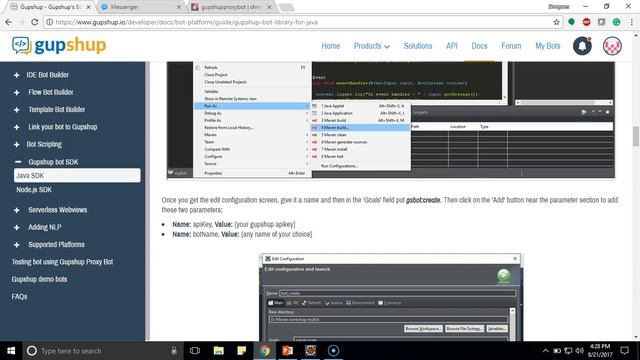Click the Eclipse Run As menu screenshot
Screen dimensions: 640x360
pyautogui.click(x=391, y=120)
